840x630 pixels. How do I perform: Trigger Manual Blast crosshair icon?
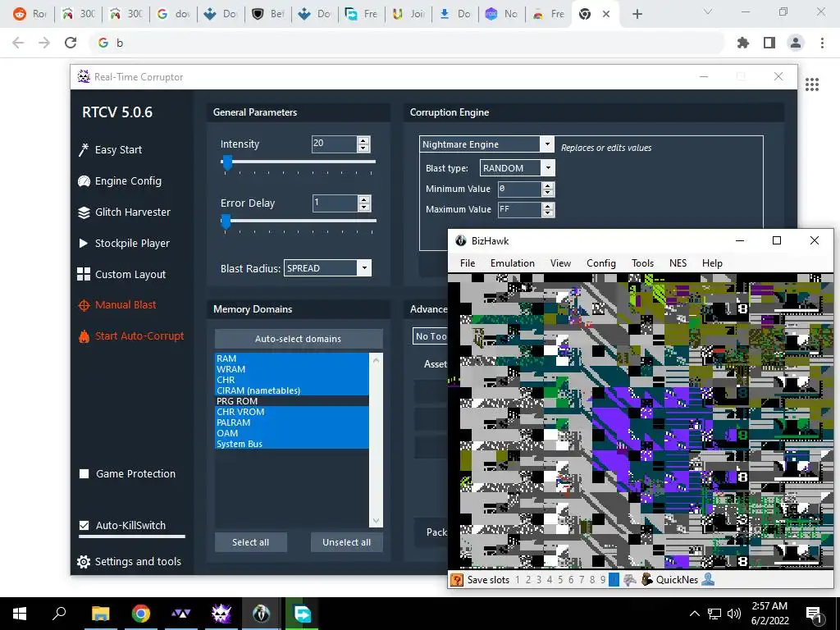pos(84,305)
